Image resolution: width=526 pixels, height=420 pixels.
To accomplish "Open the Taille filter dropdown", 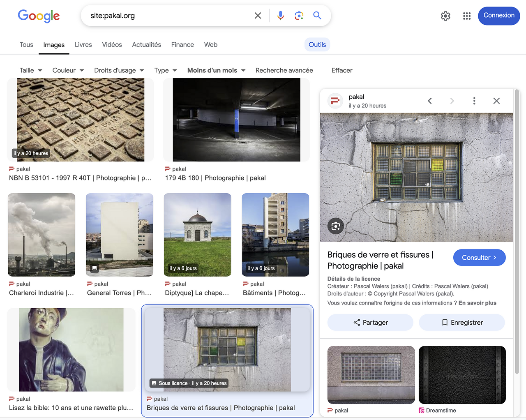I will [30, 70].
